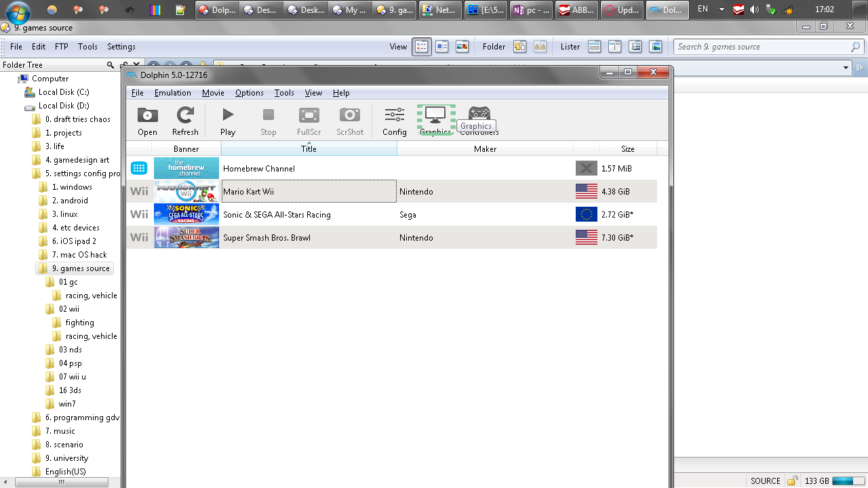Click the image viewer Lister icon

coord(656,47)
